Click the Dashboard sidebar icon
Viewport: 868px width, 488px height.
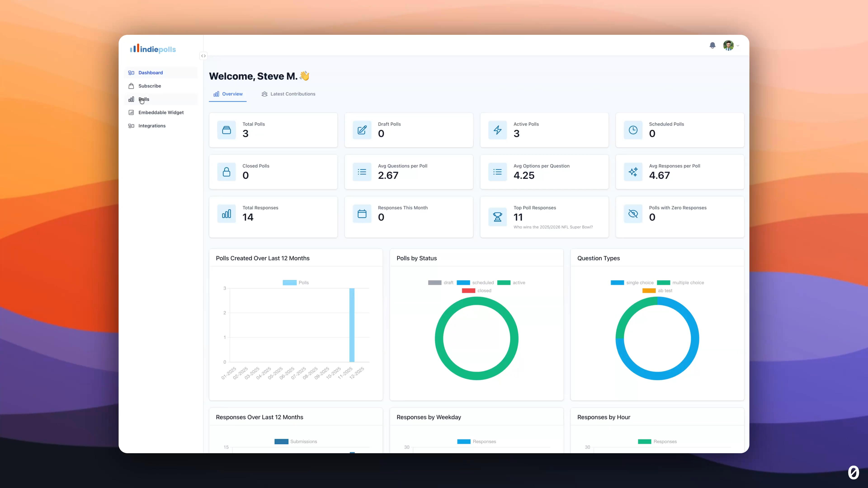click(131, 73)
